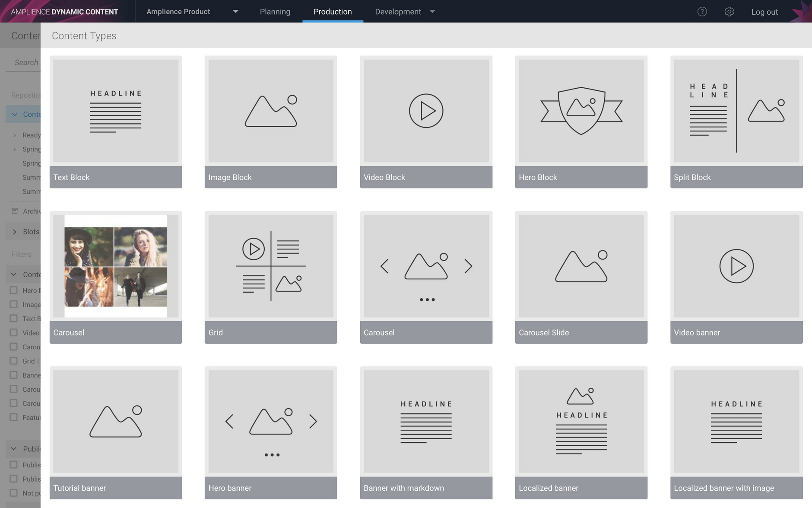Image resolution: width=812 pixels, height=508 pixels.
Task: Expand the Slots section in the sidebar
Action: (x=14, y=231)
